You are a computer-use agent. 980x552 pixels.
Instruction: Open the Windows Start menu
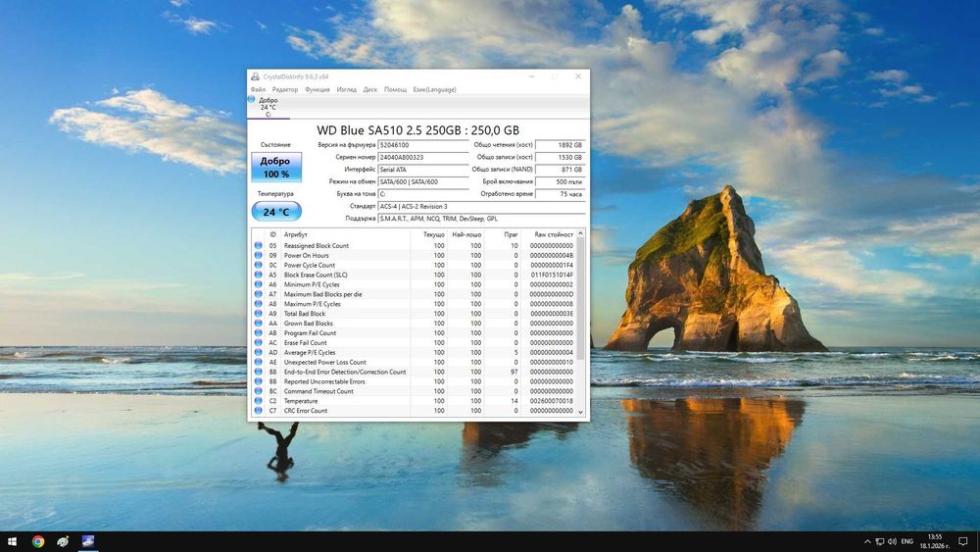click(x=12, y=541)
